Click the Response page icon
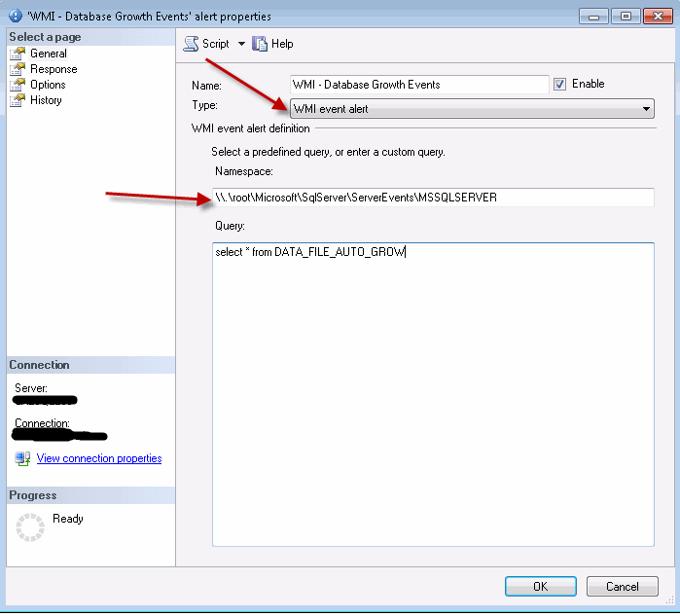This screenshot has height=616, width=680. (18, 69)
